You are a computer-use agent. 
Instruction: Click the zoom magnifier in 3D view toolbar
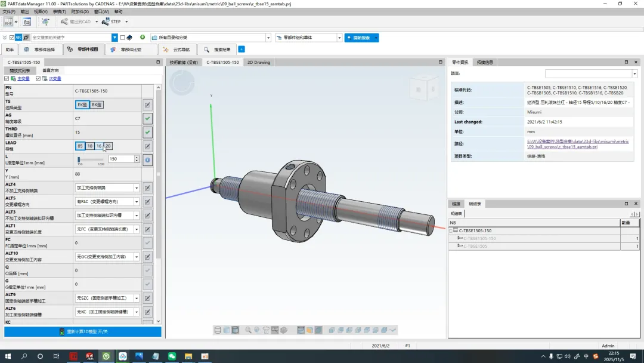[x=248, y=330]
